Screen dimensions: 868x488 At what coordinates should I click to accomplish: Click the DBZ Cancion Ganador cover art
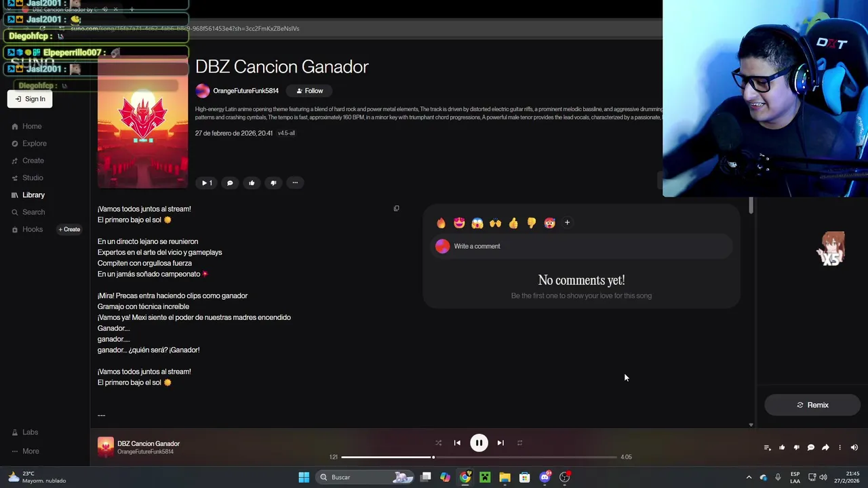[x=143, y=122]
